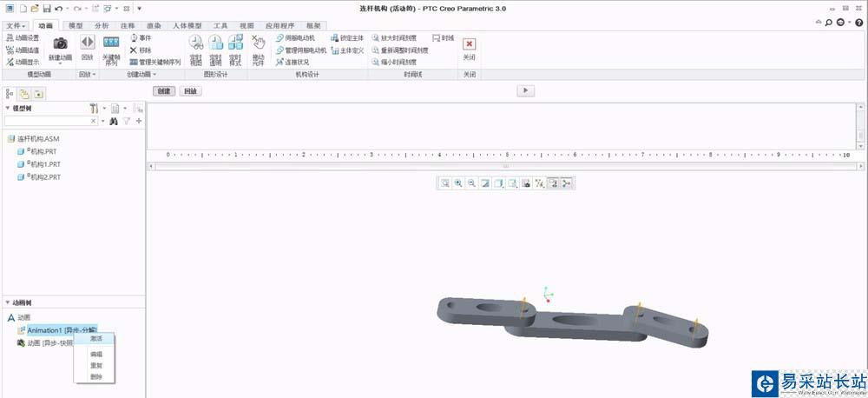This screenshot has width=868, height=398.
Task: Click 动画显示 animation display
Action: [23, 62]
